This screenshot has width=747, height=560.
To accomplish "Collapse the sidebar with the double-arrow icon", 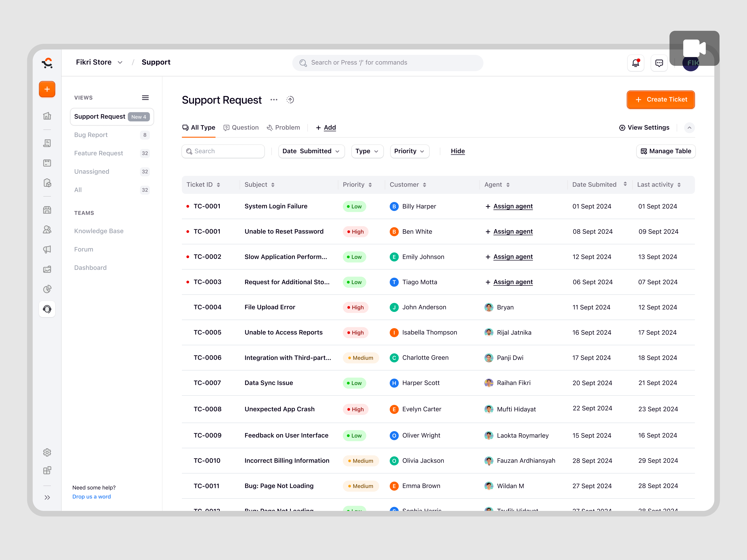I will tap(47, 497).
